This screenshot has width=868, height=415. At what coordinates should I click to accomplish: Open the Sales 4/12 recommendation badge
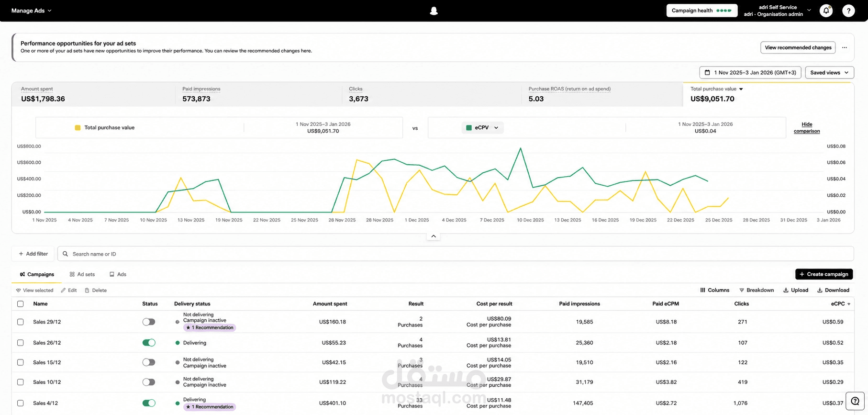(210, 407)
